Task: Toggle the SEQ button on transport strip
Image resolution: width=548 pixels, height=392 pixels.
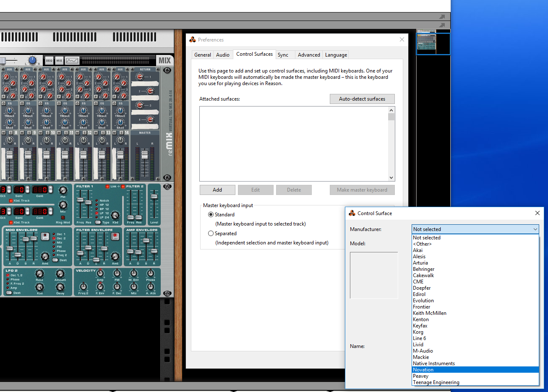Action: tap(49, 60)
